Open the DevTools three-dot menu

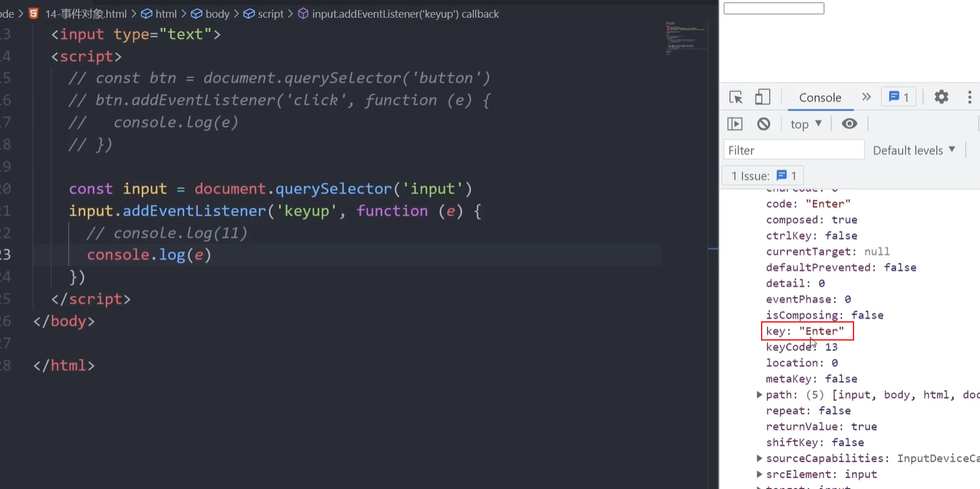click(969, 97)
